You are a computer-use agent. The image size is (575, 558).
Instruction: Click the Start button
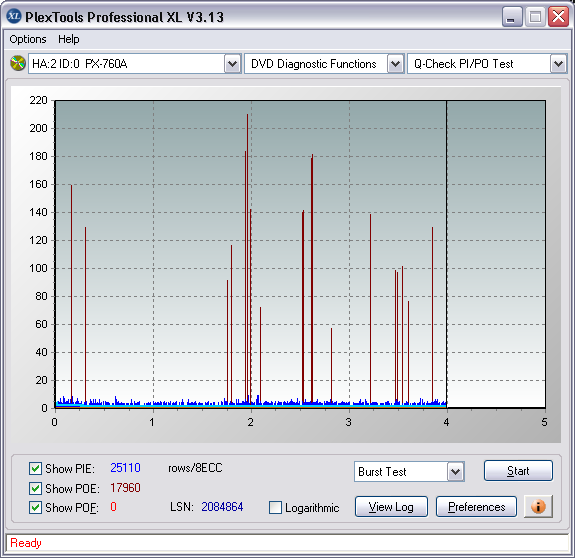pyautogui.click(x=518, y=470)
